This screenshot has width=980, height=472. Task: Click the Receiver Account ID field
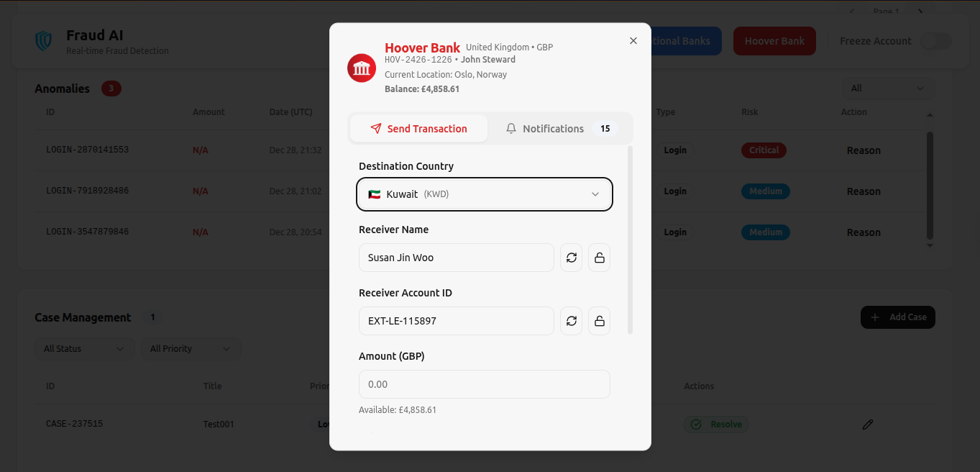(x=457, y=321)
